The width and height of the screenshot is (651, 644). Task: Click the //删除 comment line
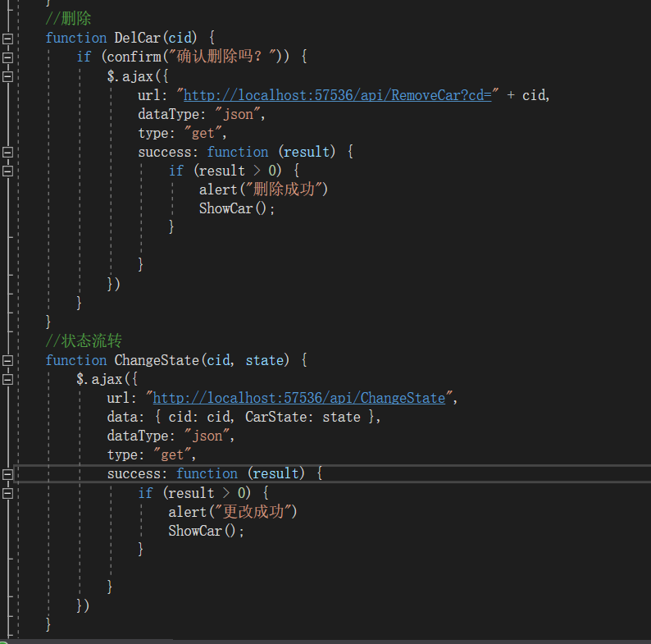tap(68, 18)
